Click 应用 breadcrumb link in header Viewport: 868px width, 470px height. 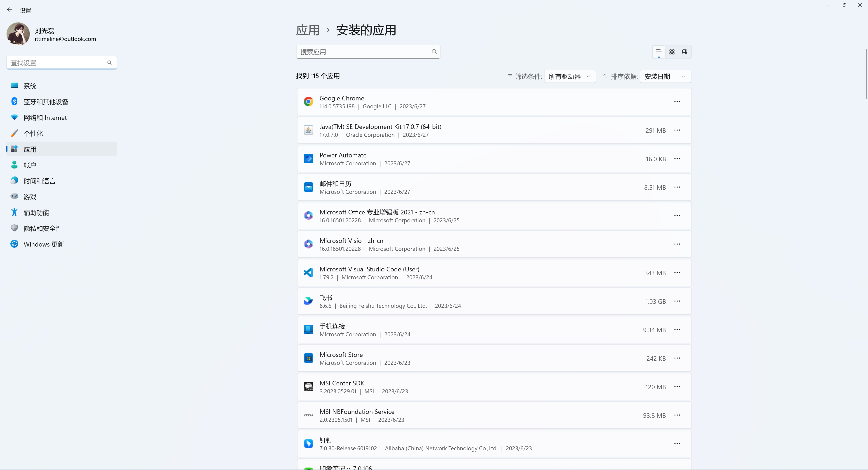click(x=308, y=30)
